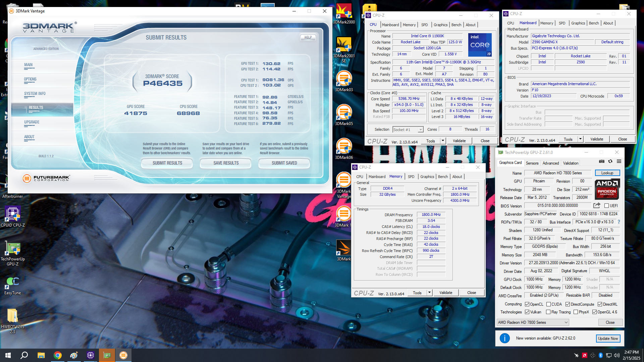Toggle UEFI checkbox in GPU-Z
Image resolution: width=644 pixels, height=362 pixels.
pyautogui.click(x=606, y=206)
